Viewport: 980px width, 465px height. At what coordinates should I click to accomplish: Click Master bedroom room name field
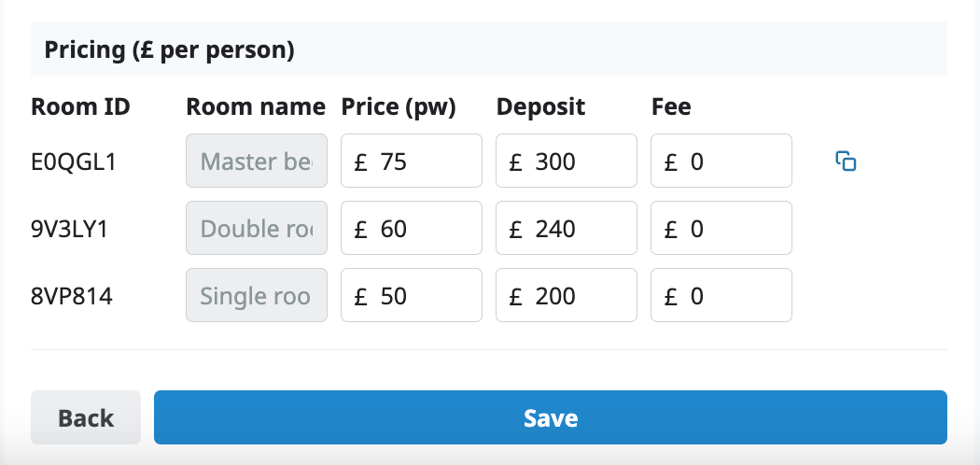pyautogui.click(x=257, y=162)
